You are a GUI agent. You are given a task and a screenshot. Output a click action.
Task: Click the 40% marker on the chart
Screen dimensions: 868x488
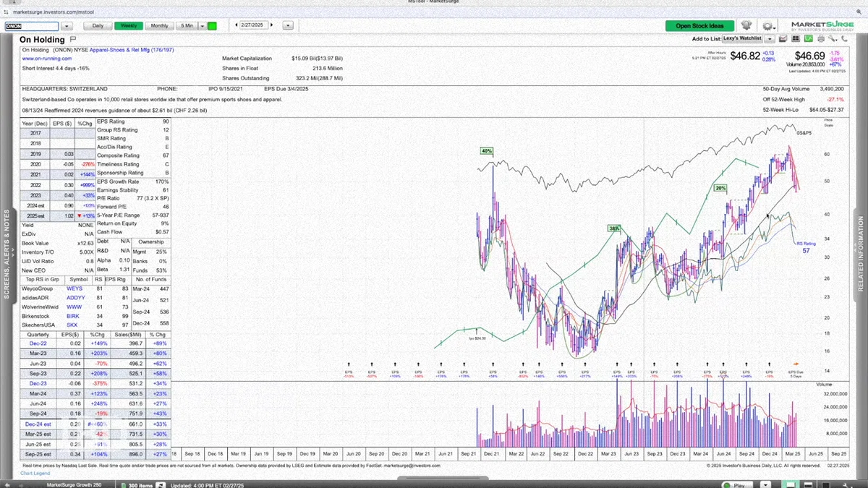click(x=487, y=151)
